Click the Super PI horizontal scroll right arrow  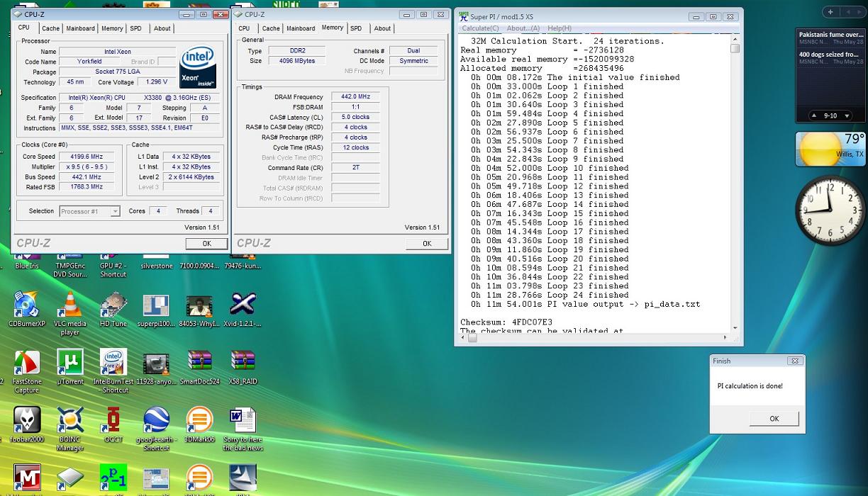click(725, 339)
